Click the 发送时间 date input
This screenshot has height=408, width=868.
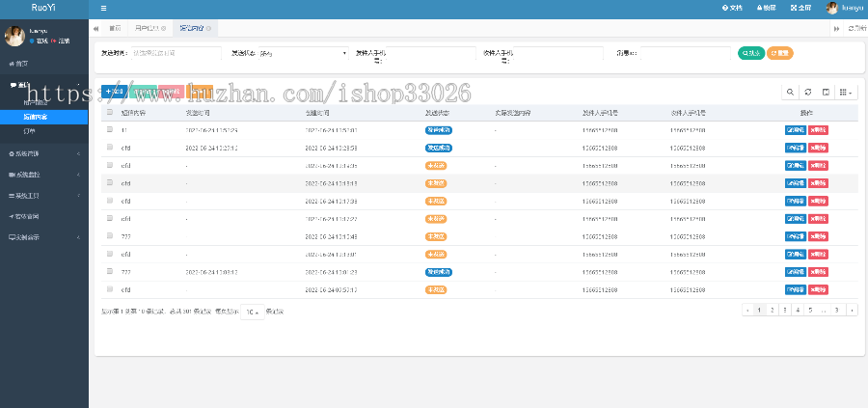click(x=176, y=53)
